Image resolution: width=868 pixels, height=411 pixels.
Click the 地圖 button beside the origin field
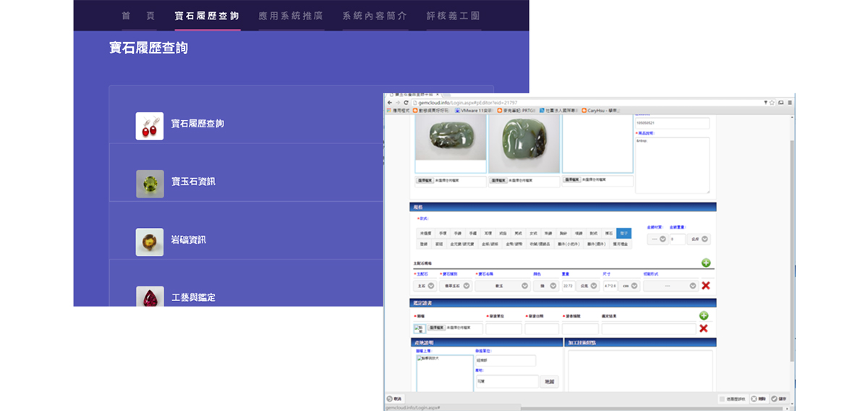pos(549,381)
